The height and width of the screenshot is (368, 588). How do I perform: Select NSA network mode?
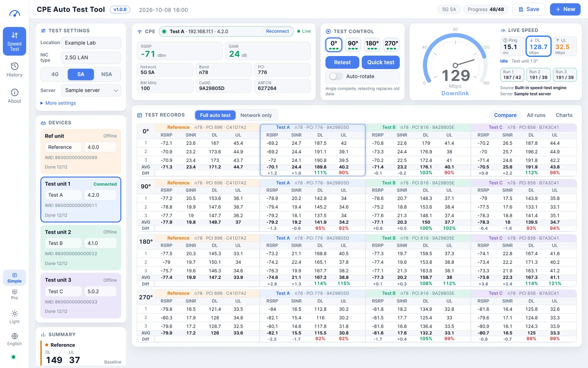click(x=107, y=74)
